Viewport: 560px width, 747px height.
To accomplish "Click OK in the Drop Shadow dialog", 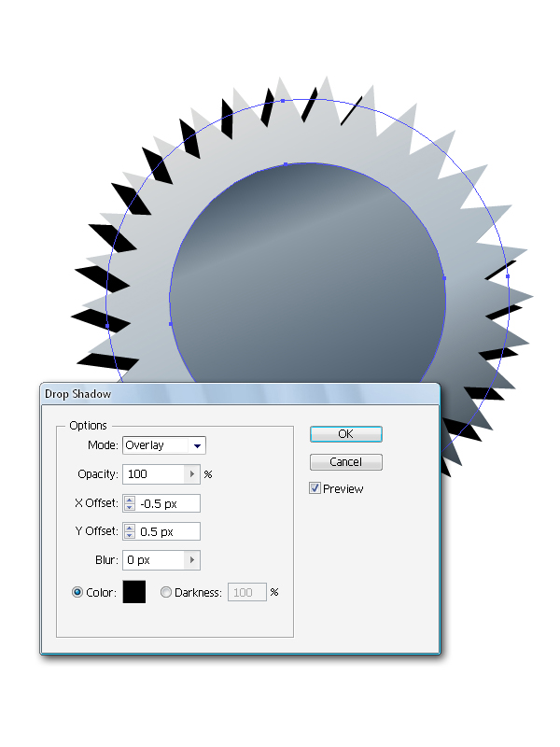I will coord(345,434).
